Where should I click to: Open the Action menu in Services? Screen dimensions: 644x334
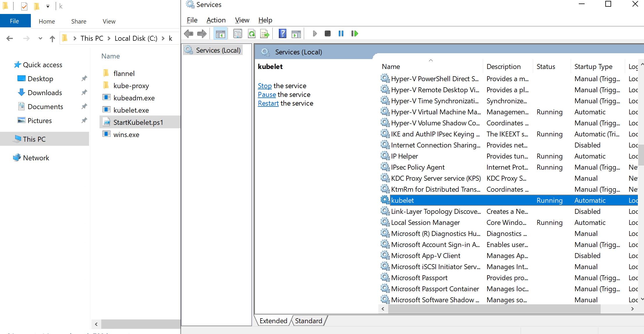click(x=216, y=20)
